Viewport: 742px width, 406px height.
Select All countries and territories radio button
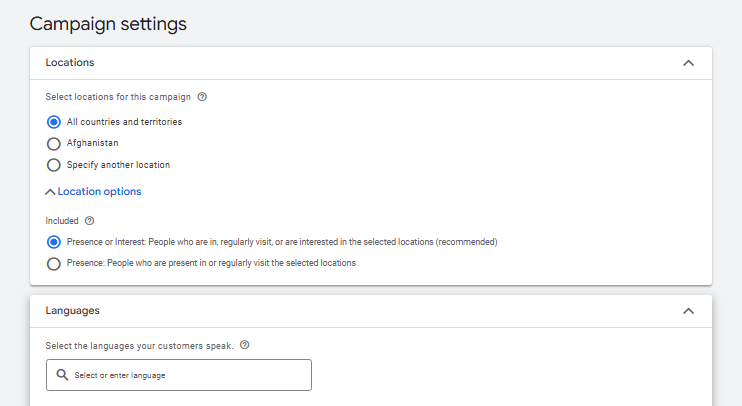(x=53, y=122)
